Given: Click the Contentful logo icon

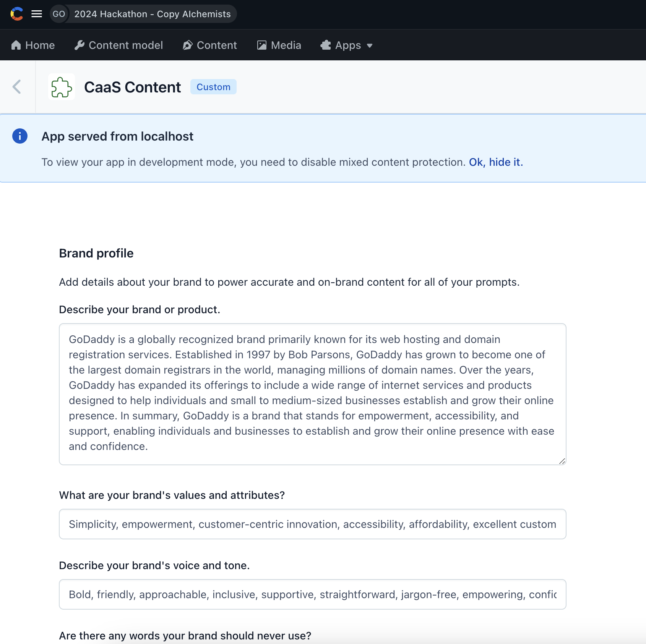Looking at the screenshot, I should (16, 14).
